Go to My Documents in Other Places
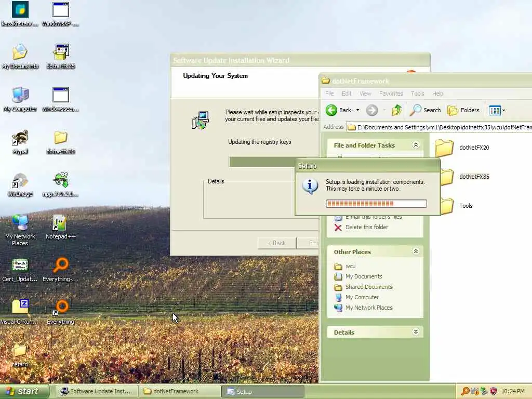This screenshot has width=532, height=399. (x=358, y=276)
